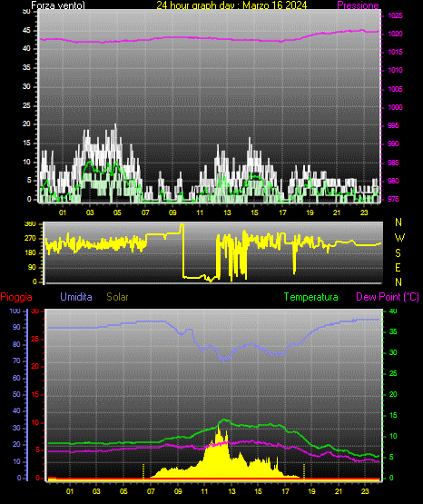Select the Umidita legend label
423x504 pixels.
pyautogui.click(x=76, y=297)
